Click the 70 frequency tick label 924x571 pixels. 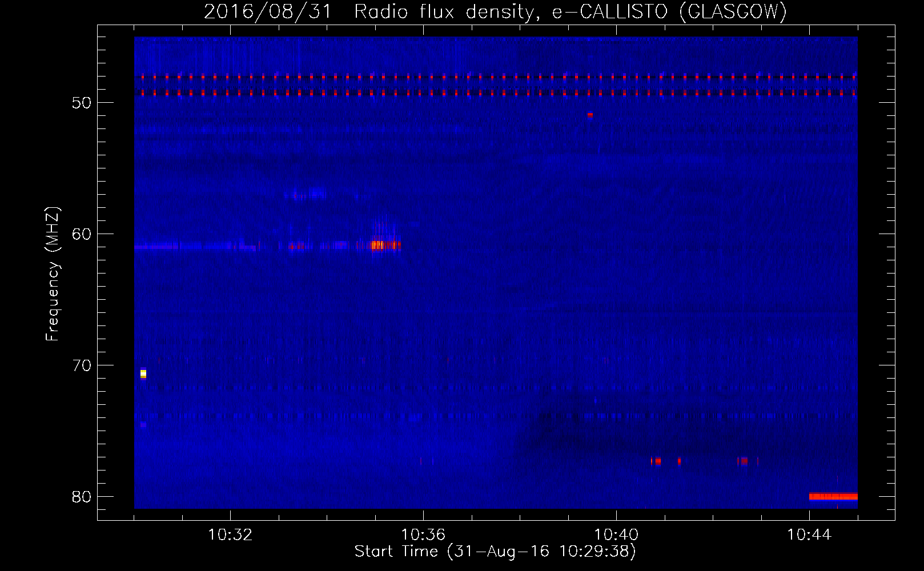(x=82, y=365)
